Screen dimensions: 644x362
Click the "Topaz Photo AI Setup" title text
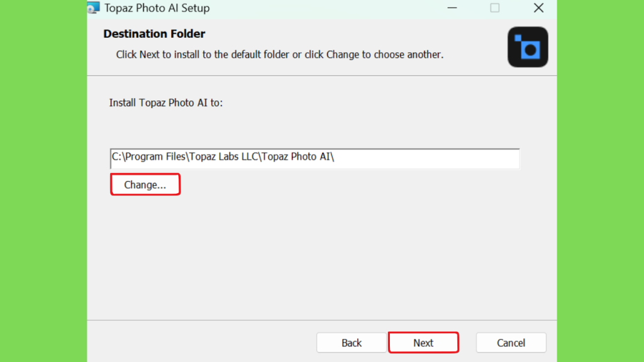click(157, 8)
